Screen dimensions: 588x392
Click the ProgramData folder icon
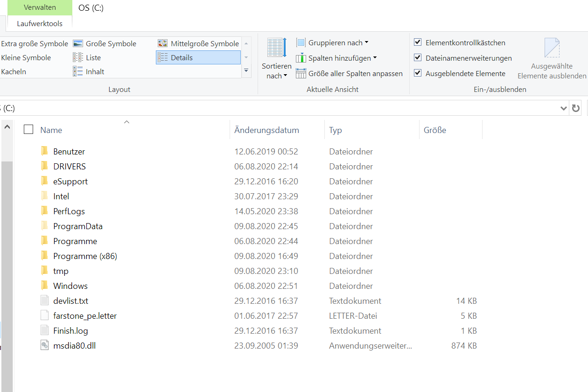44,226
